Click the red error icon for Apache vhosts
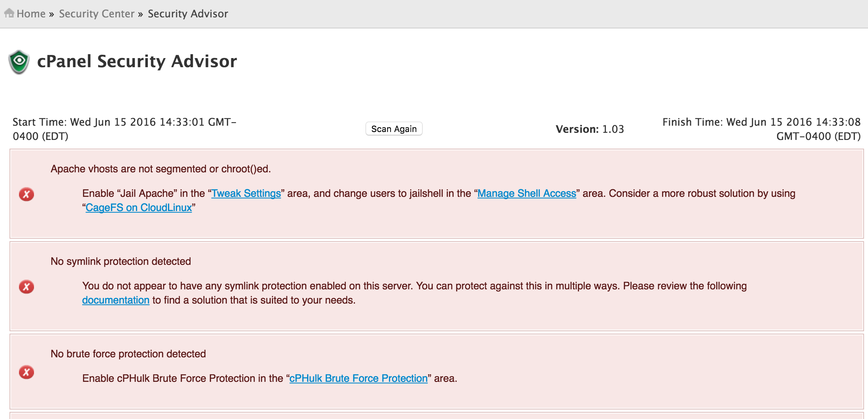The height and width of the screenshot is (419, 868). tap(26, 194)
